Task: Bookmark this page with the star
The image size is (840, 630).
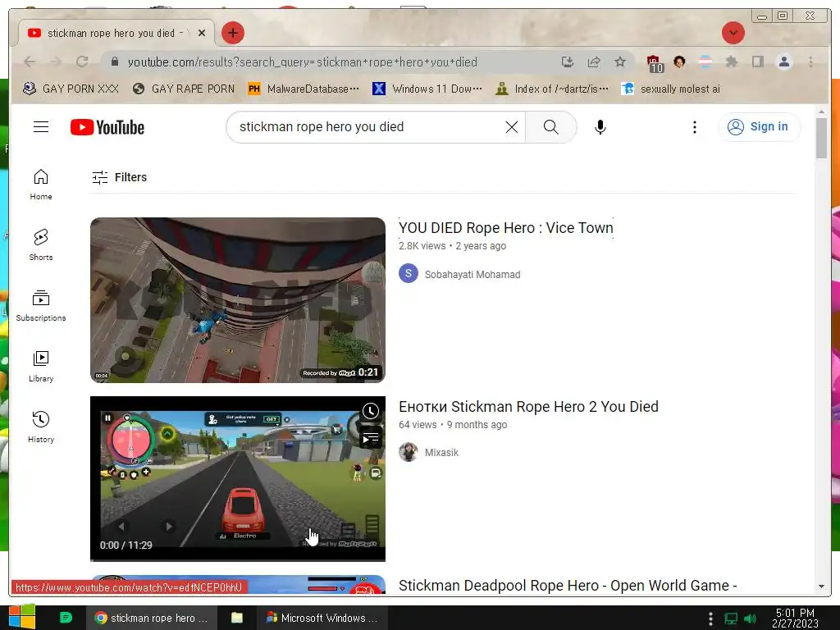Action: tap(620, 62)
